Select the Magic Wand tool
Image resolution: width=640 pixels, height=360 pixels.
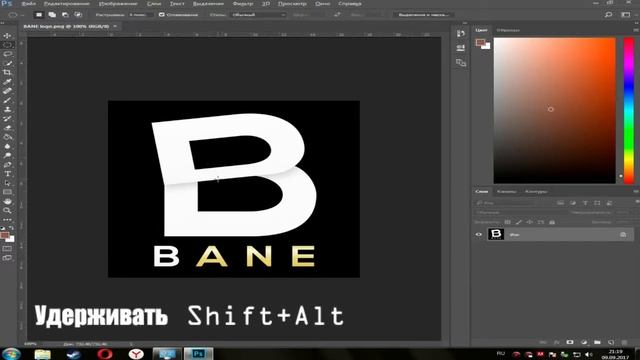7,63
